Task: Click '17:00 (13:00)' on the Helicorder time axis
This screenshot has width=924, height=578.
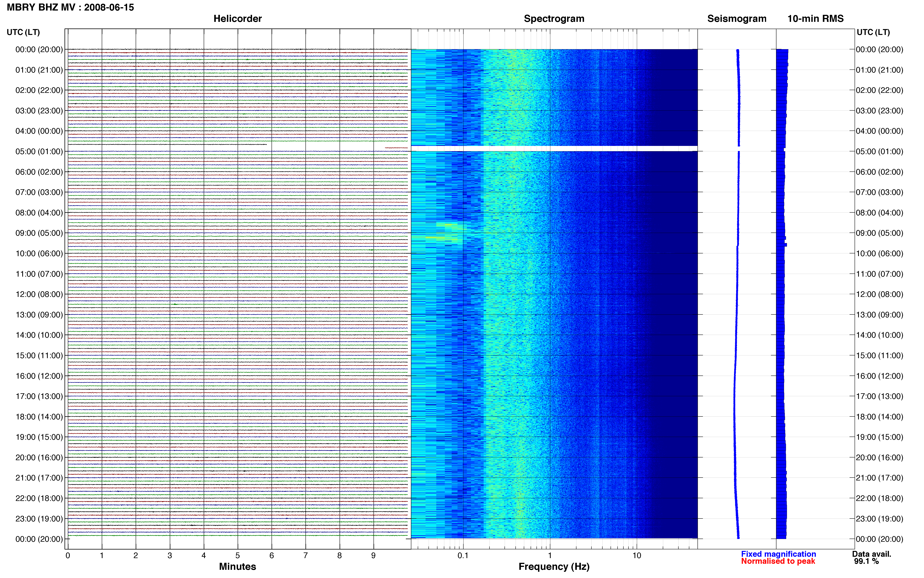Action: click(39, 396)
